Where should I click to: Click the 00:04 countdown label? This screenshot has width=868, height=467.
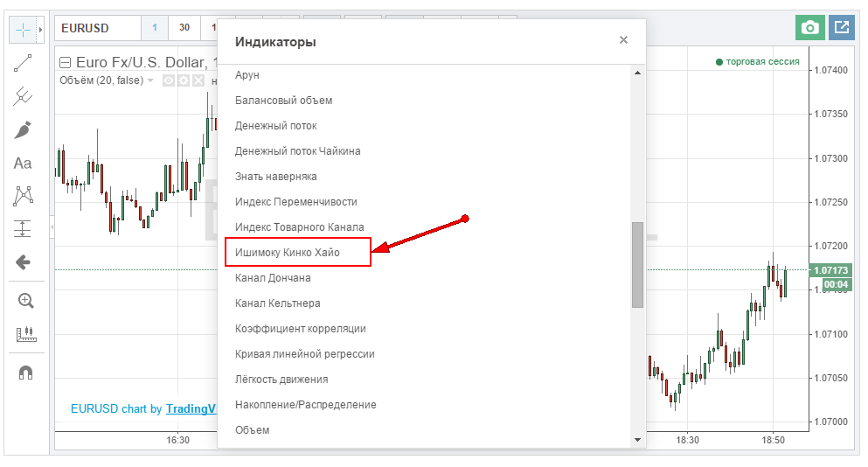click(x=836, y=285)
